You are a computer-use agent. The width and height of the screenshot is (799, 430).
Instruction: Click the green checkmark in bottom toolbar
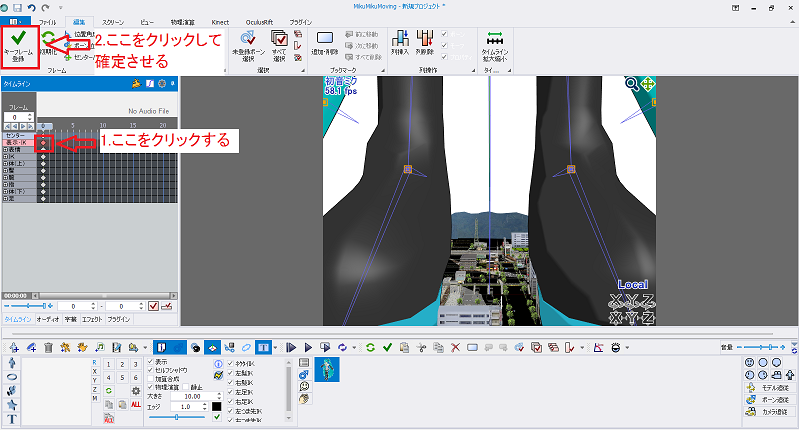(x=387, y=347)
